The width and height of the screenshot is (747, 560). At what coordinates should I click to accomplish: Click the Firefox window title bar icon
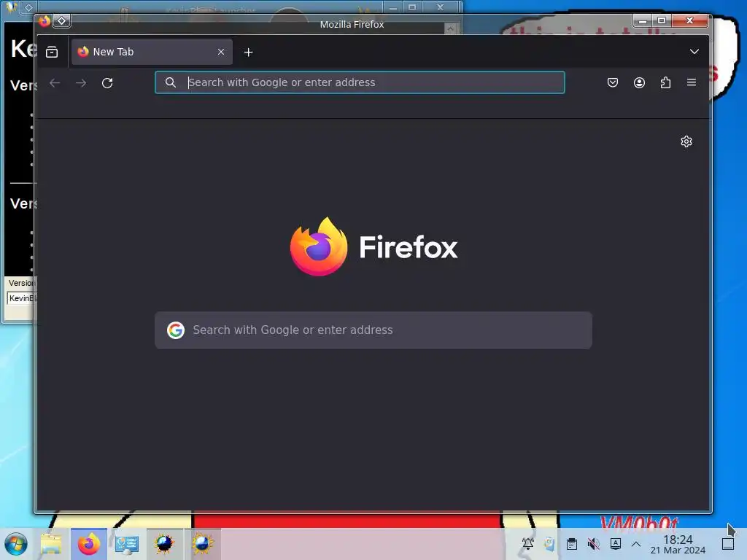click(x=44, y=21)
